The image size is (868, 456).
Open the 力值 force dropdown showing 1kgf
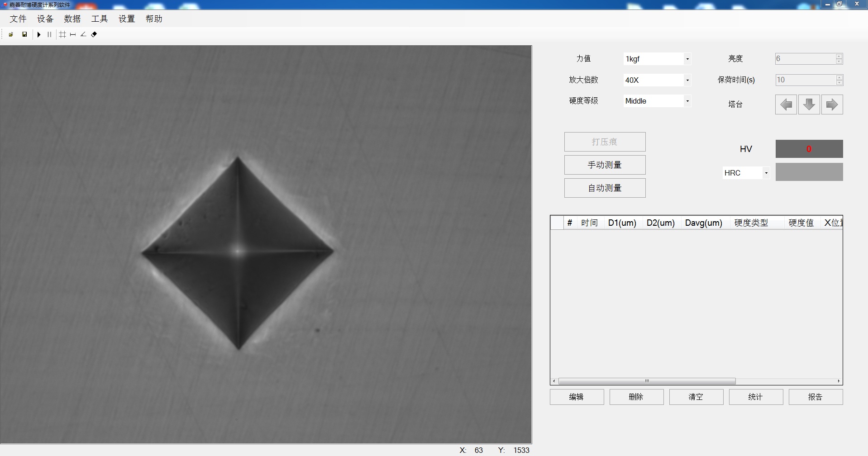[687, 59]
